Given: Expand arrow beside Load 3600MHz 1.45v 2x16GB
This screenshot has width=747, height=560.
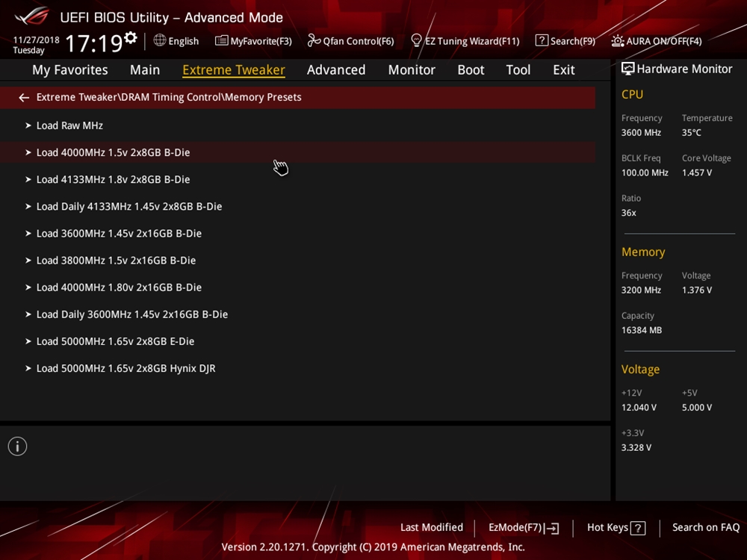Looking at the screenshot, I should (28, 234).
